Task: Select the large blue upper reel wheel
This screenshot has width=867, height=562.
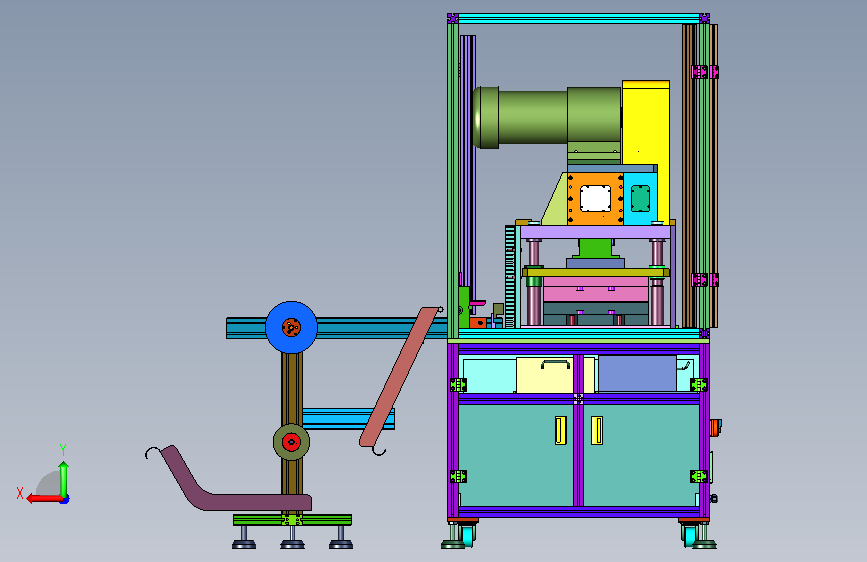Action: (291, 327)
